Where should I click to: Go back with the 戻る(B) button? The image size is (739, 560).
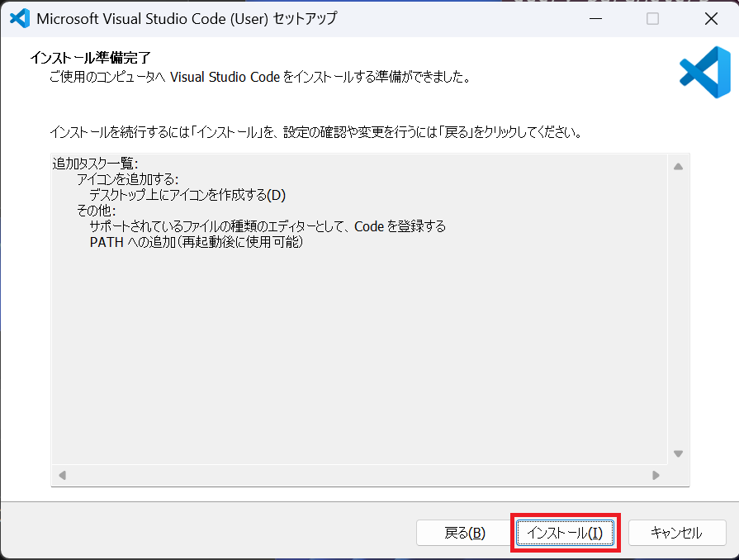(x=465, y=533)
